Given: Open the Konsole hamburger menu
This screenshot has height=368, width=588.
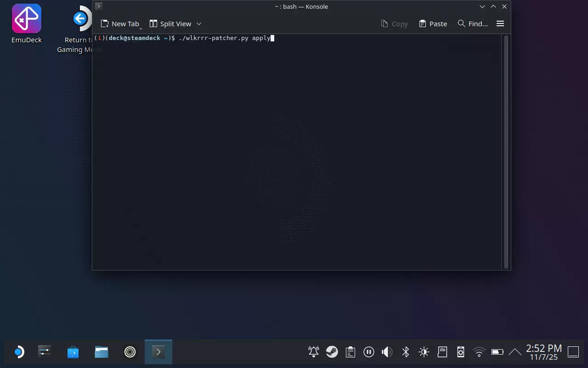Looking at the screenshot, I should pyautogui.click(x=500, y=24).
